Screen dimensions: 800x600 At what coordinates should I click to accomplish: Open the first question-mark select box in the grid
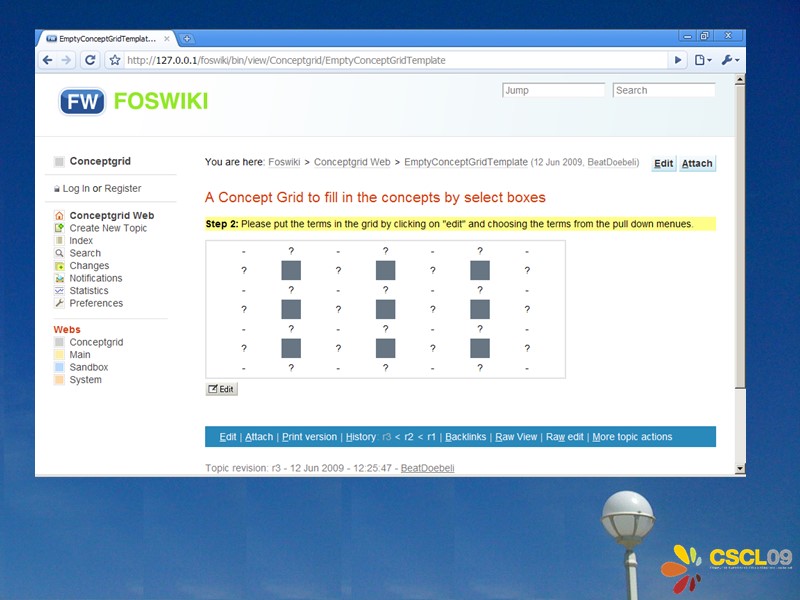click(x=290, y=250)
